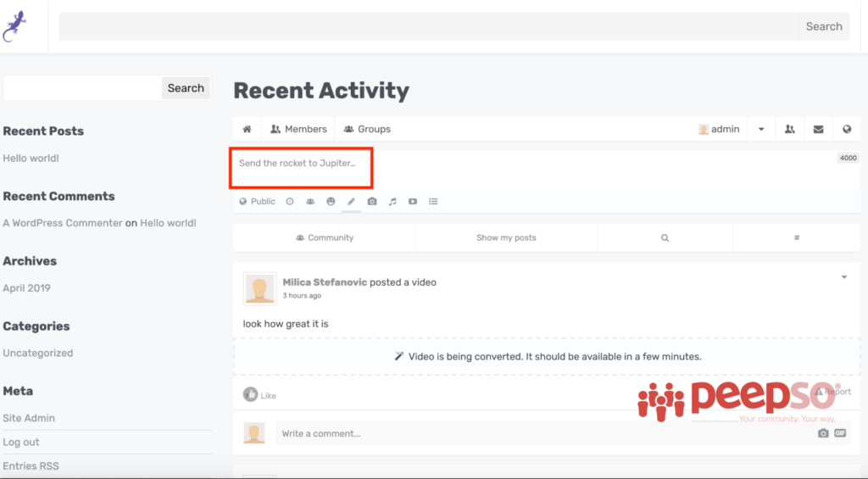
Task: Select the music note audio option
Action: 392,202
